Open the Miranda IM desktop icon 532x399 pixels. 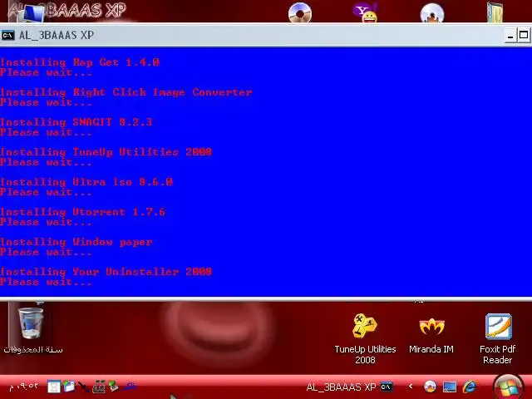pyautogui.click(x=431, y=335)
